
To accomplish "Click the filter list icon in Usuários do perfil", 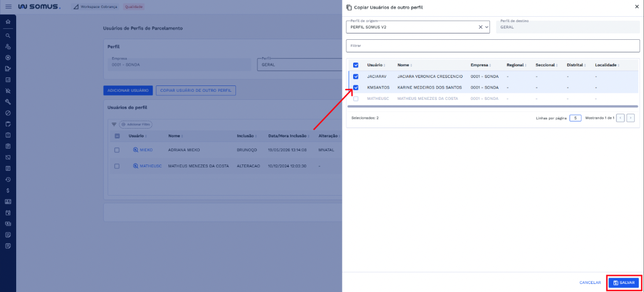I will tap(114, 124).
